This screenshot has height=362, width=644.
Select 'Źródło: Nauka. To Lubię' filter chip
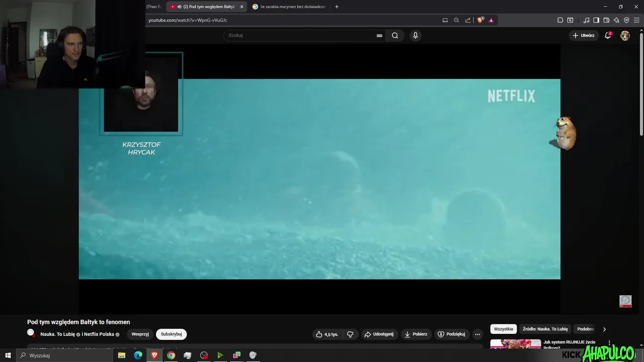click(x=545, y=329)
